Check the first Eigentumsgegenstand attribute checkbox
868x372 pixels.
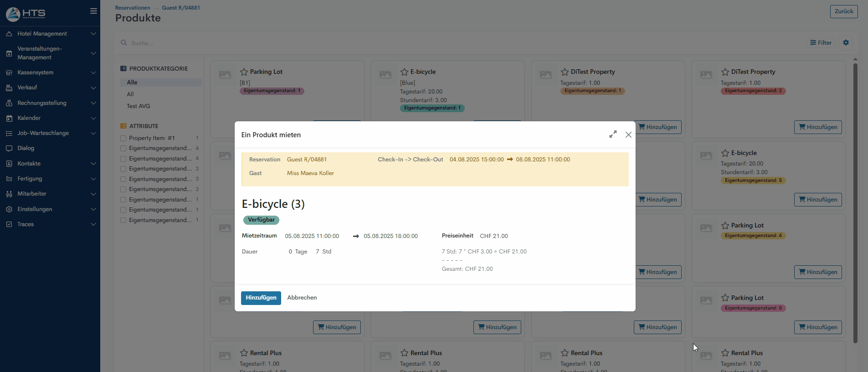click(123, 149)
